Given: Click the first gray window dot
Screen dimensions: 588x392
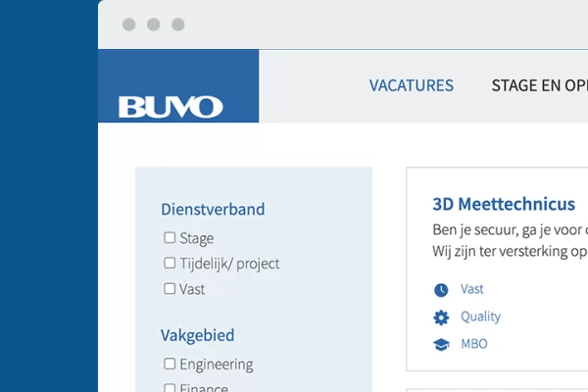Looking at the screenshot, I should pyautogui.click(x=129, y=24).
